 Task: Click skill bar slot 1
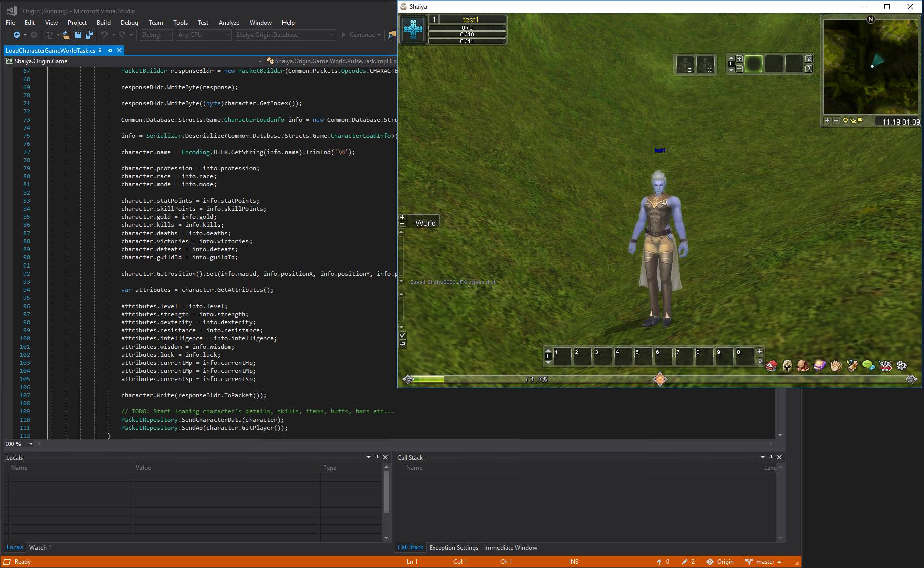coord(562,356)
